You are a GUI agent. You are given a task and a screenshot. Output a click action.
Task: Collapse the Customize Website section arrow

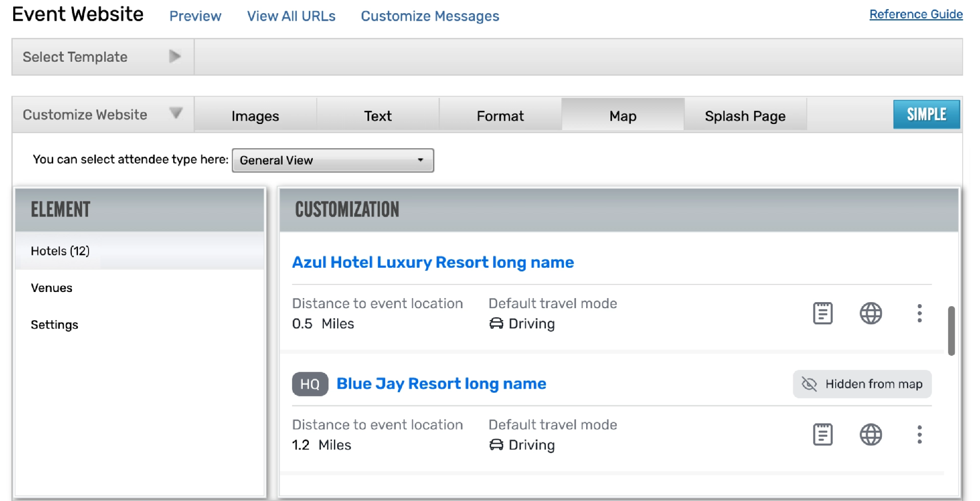[176, 113]
